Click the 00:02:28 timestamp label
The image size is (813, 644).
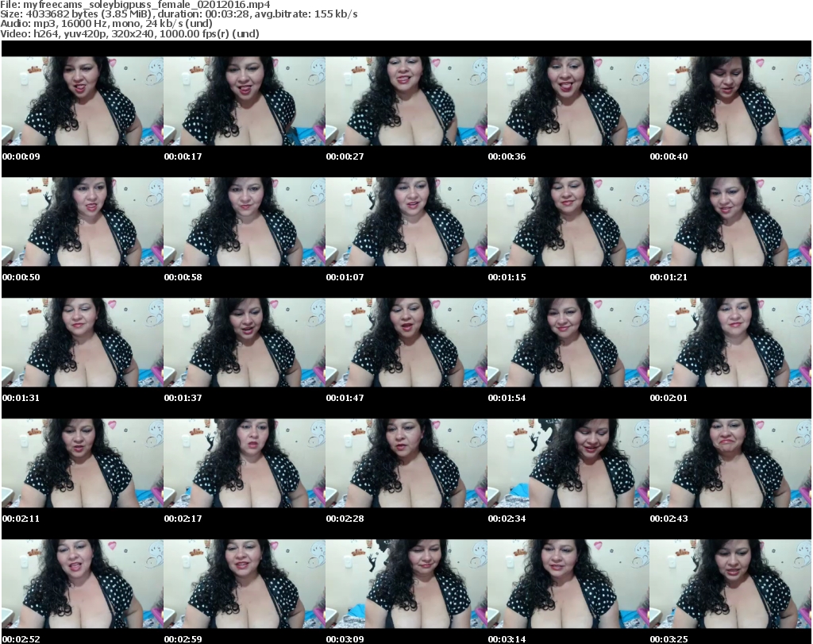point(345,519)
